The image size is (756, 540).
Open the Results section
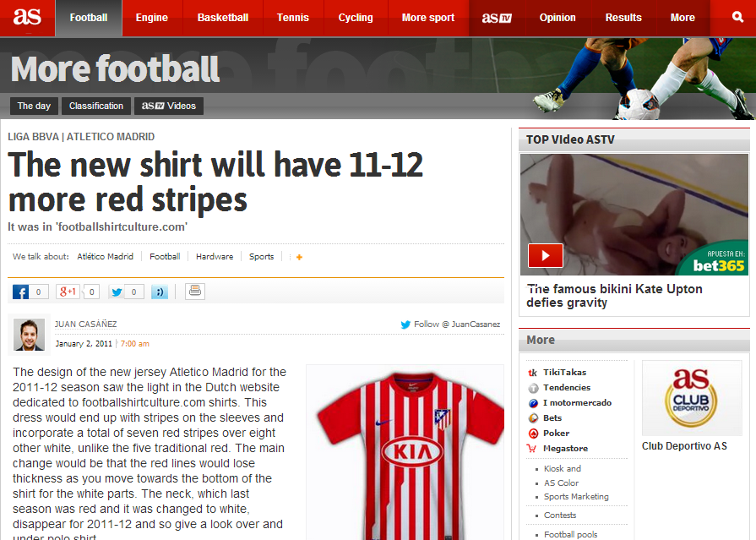click(623, 18)
